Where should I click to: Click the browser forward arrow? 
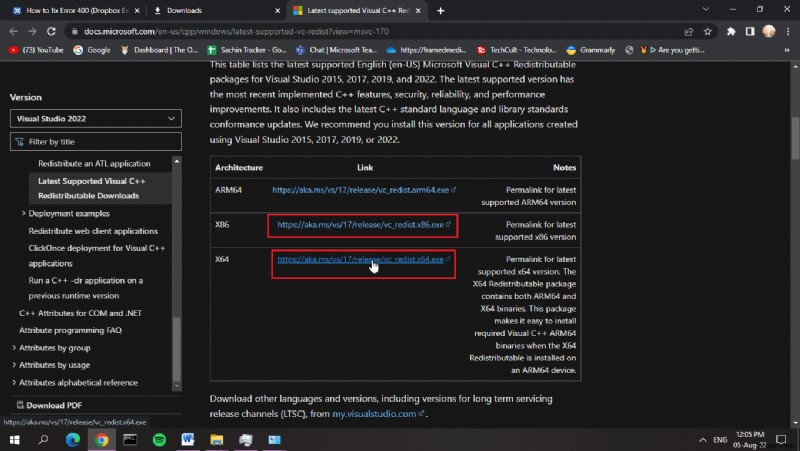pos(32,32)
